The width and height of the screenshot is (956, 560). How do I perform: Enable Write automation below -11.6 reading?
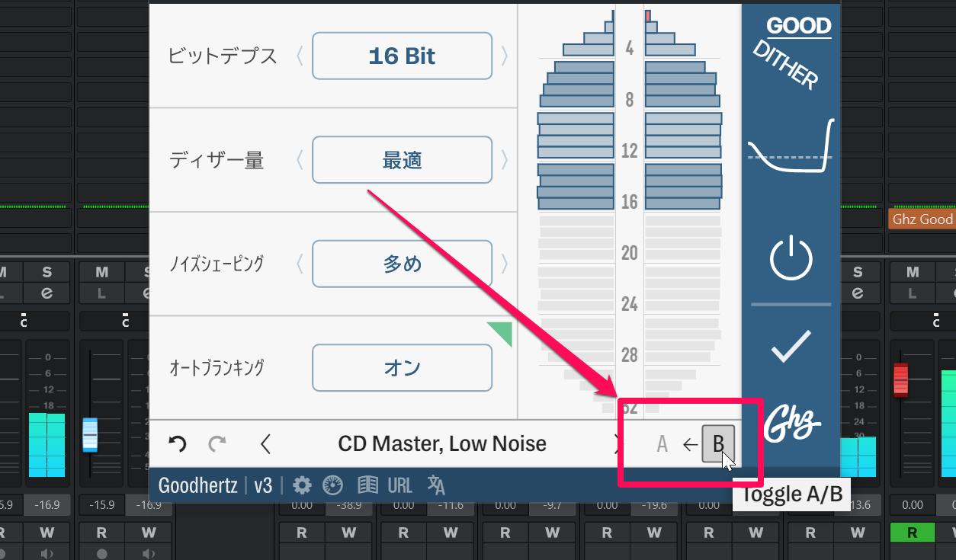(x=451, y=533)
